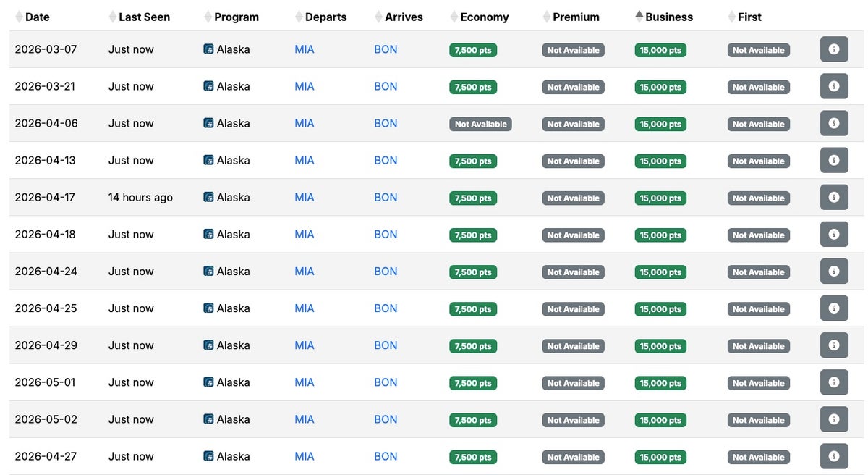Click MIA link in the 2026-03-07 row
Image resolution: width=868 pixels, height=475 pixels.
(305, 49)
